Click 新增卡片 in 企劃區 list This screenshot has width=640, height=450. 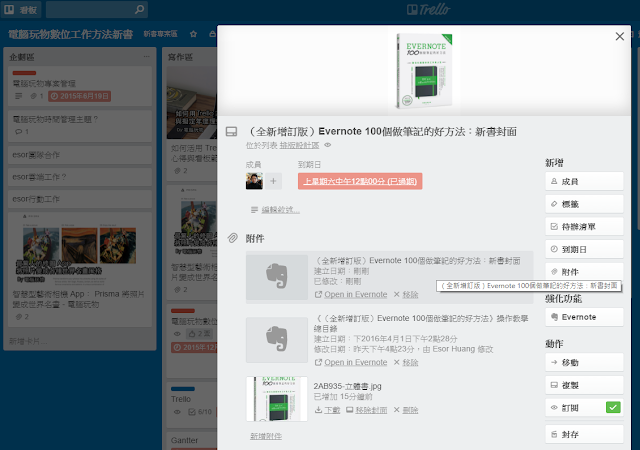[28, 341]
